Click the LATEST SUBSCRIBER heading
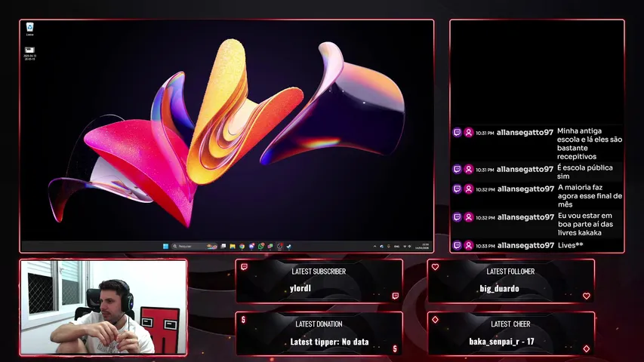The width and height of the screenshot is (644, 362). [x=319, y=271]
